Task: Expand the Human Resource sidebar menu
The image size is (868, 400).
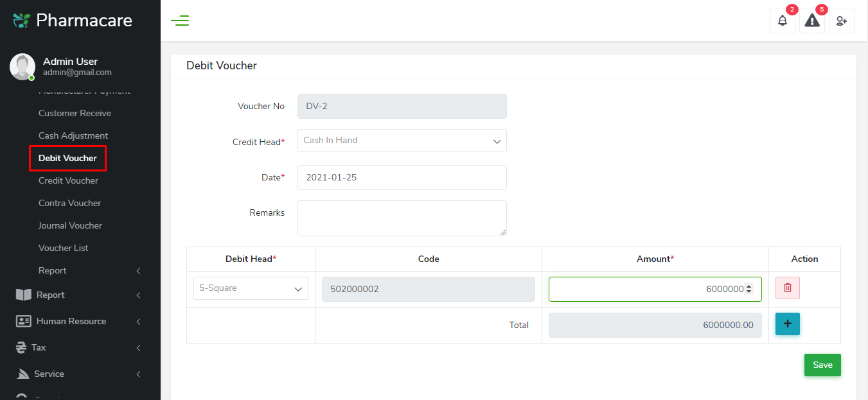Action: pyautogui.click(x=71, y=321)
